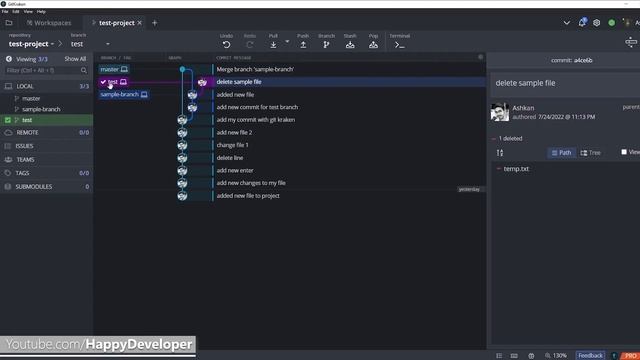Open the folder icon beside Workspaces
This screenshot has height=360, width=640.
click(x=9, y=23)
